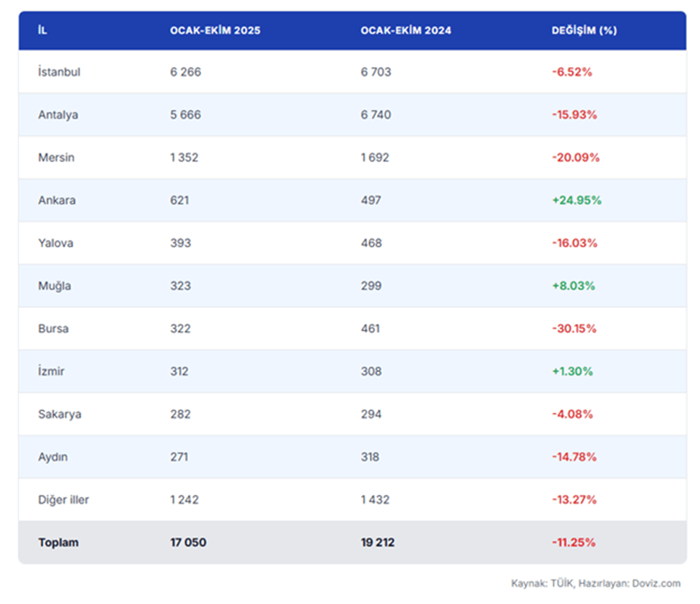700x604 pixels.
Task: Click the -20.09% change value
Action: [576, 157]
